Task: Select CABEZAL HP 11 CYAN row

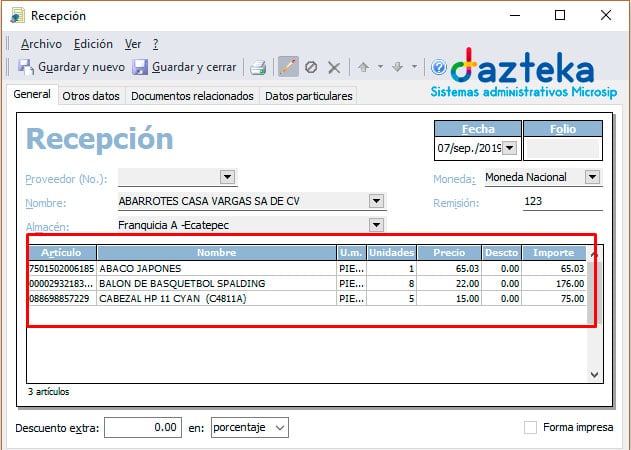Action: pyautogui.click(x=307, y=299)
